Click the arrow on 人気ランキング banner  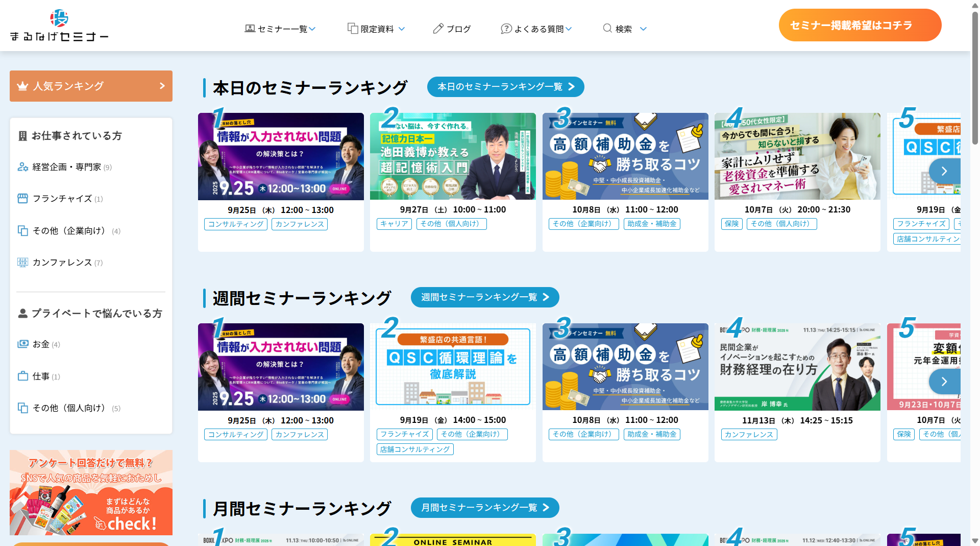pyautogui.click(x=162, y=86)
